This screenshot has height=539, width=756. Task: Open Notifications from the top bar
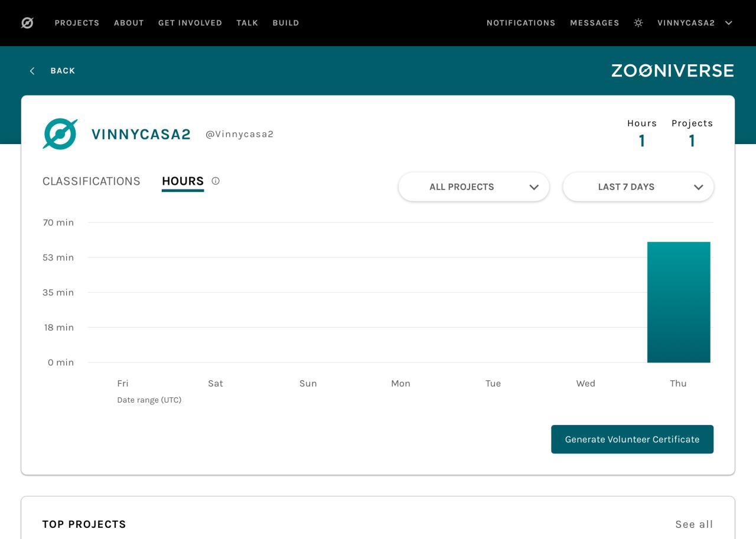tap(521, 23)
